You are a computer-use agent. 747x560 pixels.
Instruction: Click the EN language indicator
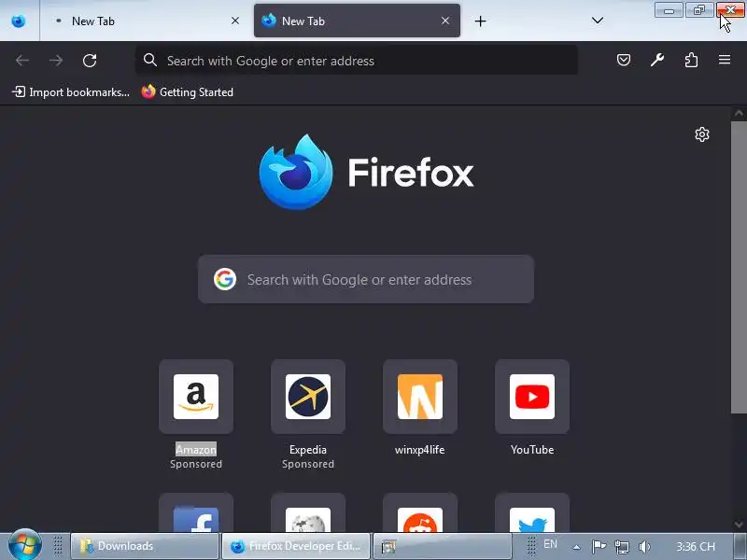550,544
